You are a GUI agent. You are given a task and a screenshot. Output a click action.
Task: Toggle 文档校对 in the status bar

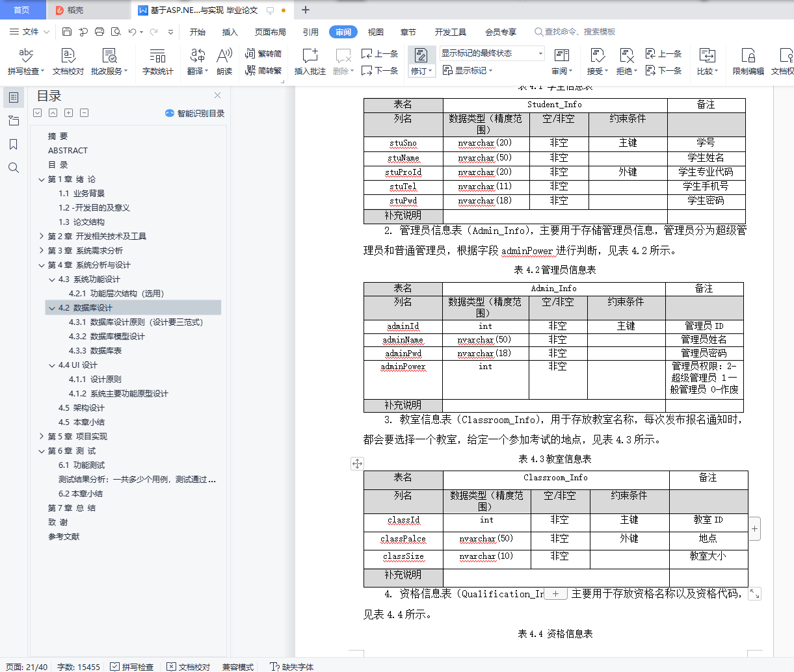point(189,667)
